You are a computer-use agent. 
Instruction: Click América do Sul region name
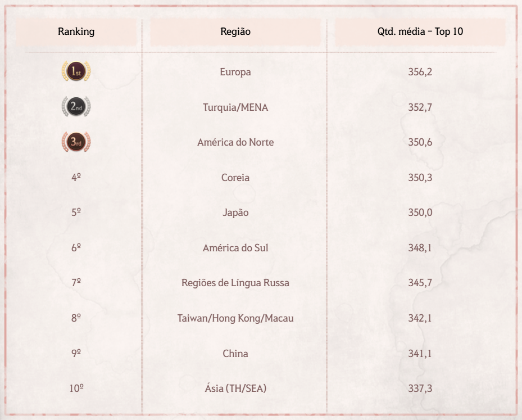click(235, 248)
